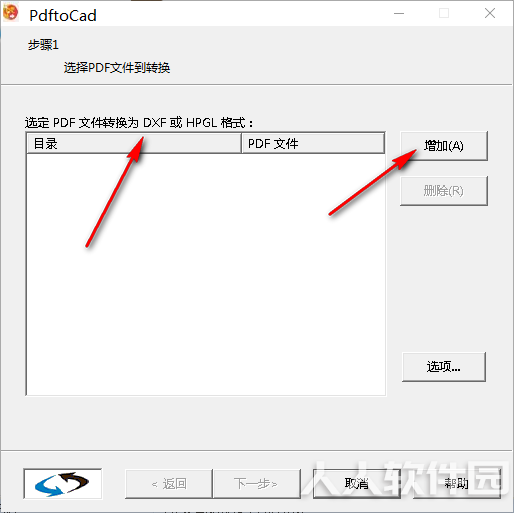514x513 pixels.
Task: Click the greyed-out maximize window box
Action: point(444,14)
